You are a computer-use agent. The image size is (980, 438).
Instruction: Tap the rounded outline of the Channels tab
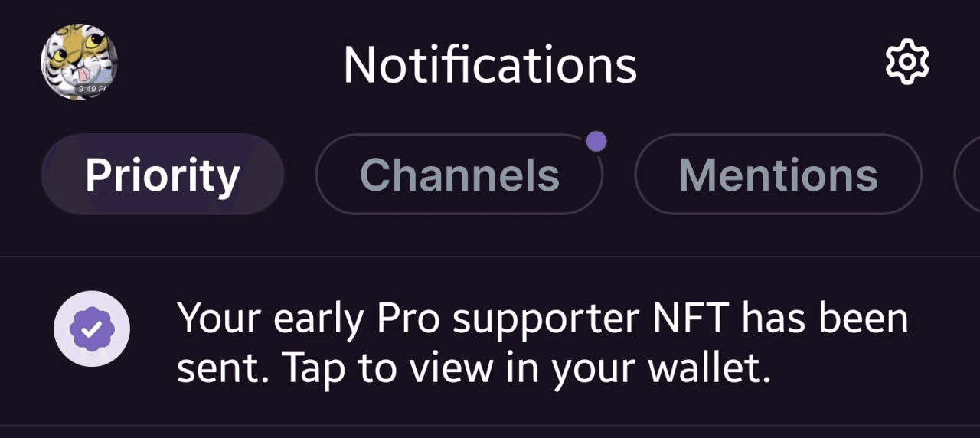459,175
